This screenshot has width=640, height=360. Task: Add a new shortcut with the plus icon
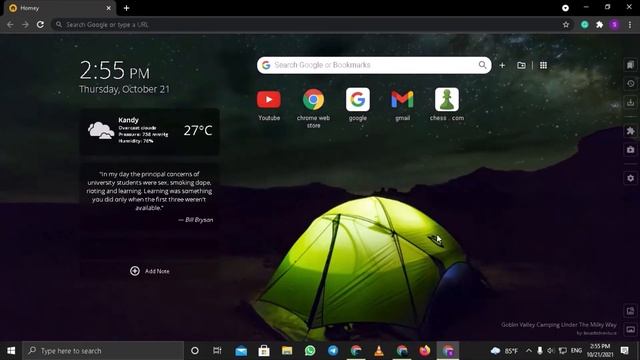[x=502, y=65]
